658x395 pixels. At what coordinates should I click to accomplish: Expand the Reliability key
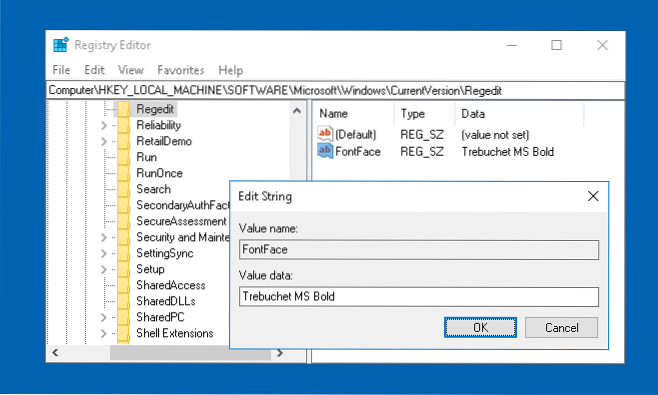coord(104,126)
